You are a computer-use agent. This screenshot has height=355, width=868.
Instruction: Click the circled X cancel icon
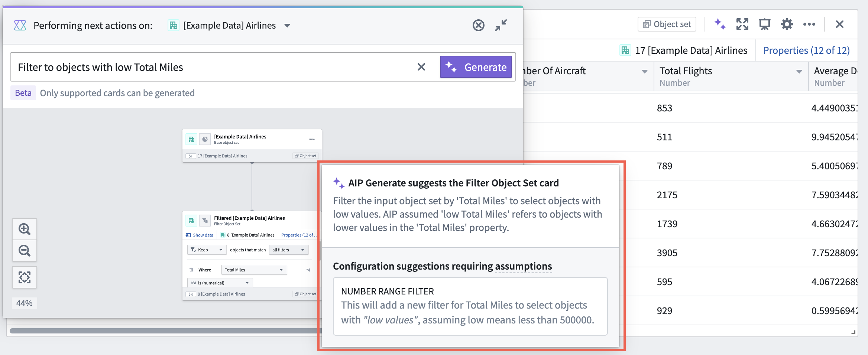[x=478, y=25]
